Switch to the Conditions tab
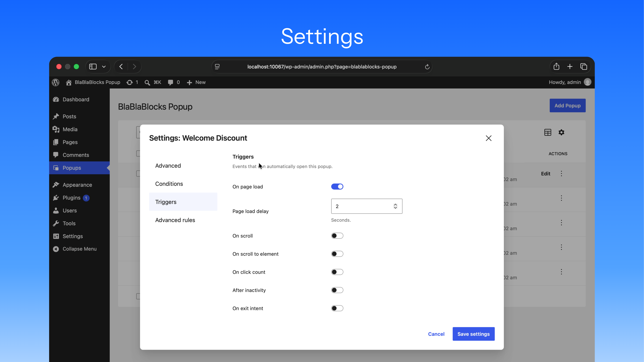Image resolution: width=644 pixels, height=362 pixels. [183, 184]
